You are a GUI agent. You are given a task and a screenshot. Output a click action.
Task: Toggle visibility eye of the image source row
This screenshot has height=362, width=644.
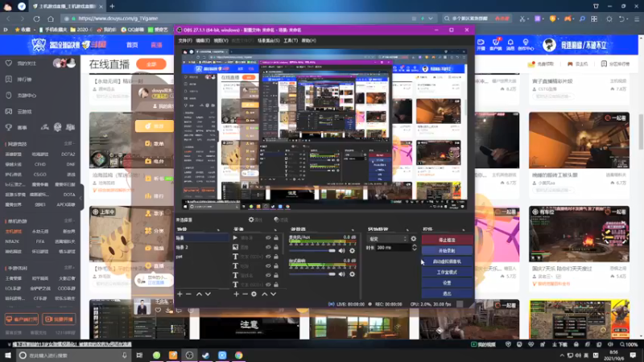pos(268,247)
